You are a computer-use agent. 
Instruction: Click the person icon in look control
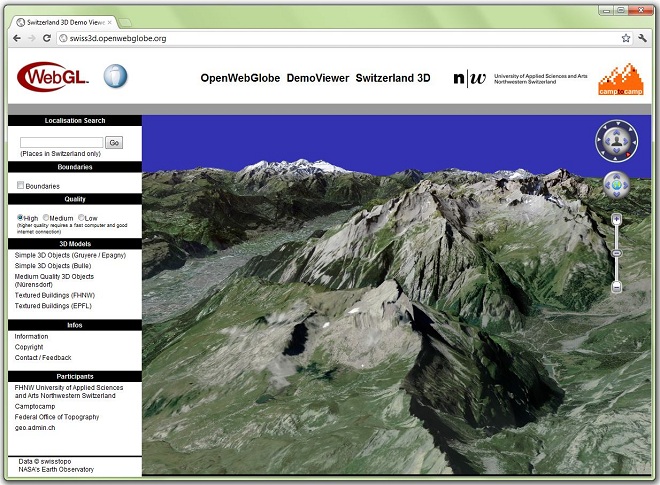[617, 141]
